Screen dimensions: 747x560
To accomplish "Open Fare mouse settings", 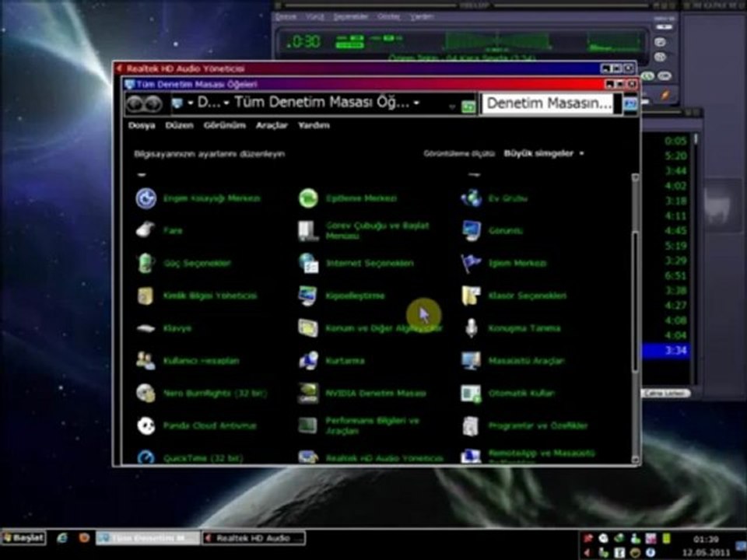I will tap(159, 230).
